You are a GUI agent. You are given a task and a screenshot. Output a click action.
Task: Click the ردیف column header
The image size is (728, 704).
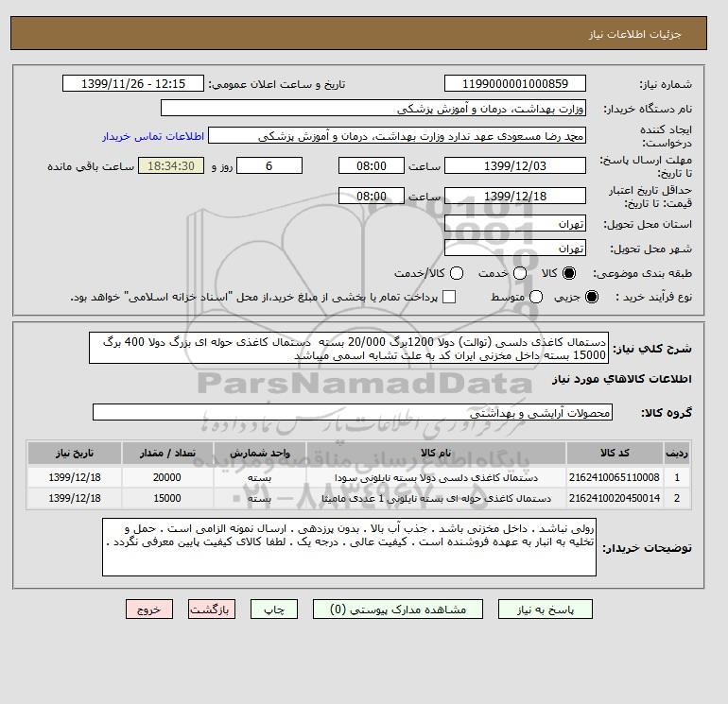(676, 453)
